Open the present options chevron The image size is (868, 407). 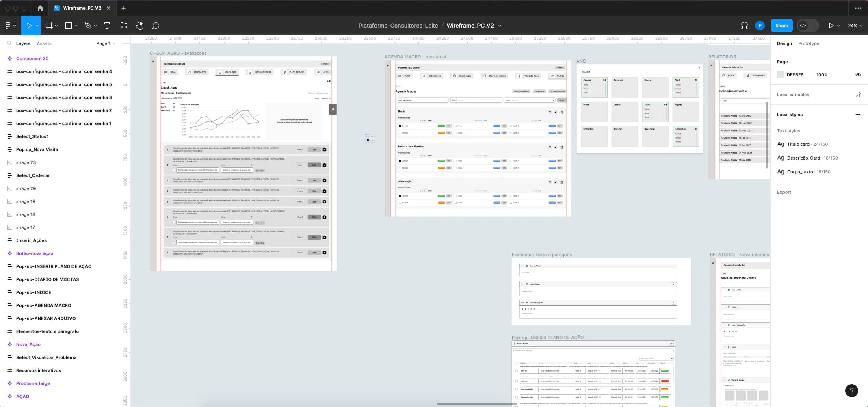point(838,26)
